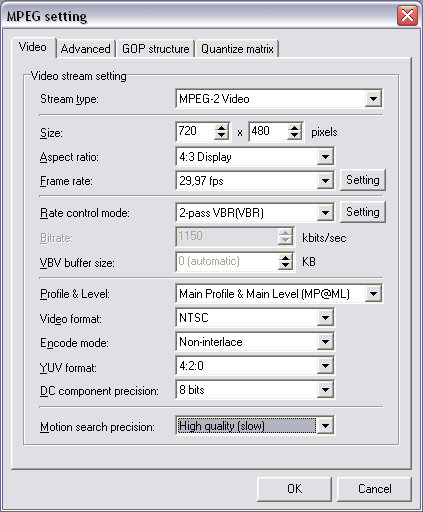Screen dimensions: 423x512
Task: Open the Quantize matrix tab
Action: 237,49
